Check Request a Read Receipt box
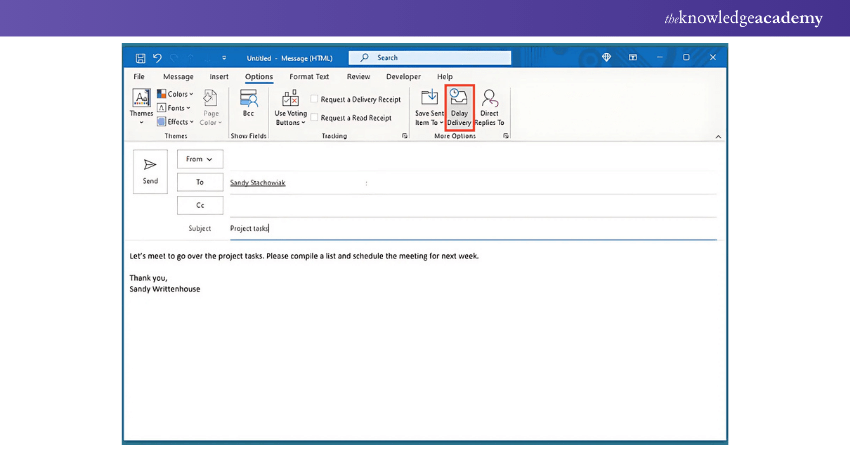The image size is (850, 450). click(314, 118)
